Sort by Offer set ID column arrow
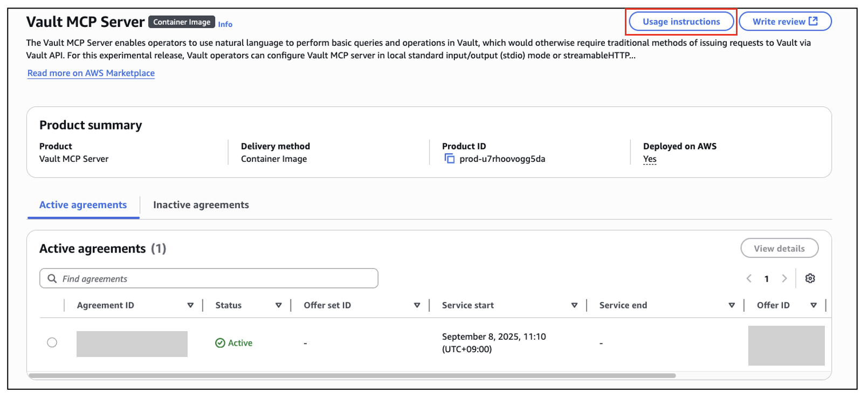 tap(417, 305)
